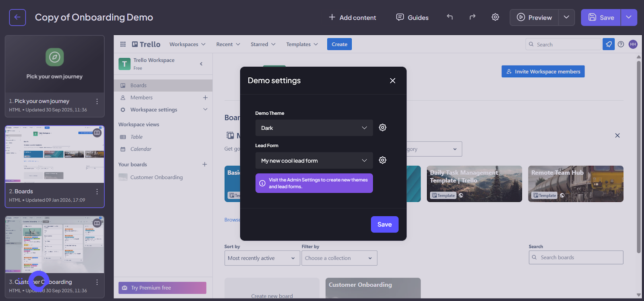Screen dimensions: 644x301
Task: Click Copy of Onboarding Demo title
Action: (x=94, y=17)
